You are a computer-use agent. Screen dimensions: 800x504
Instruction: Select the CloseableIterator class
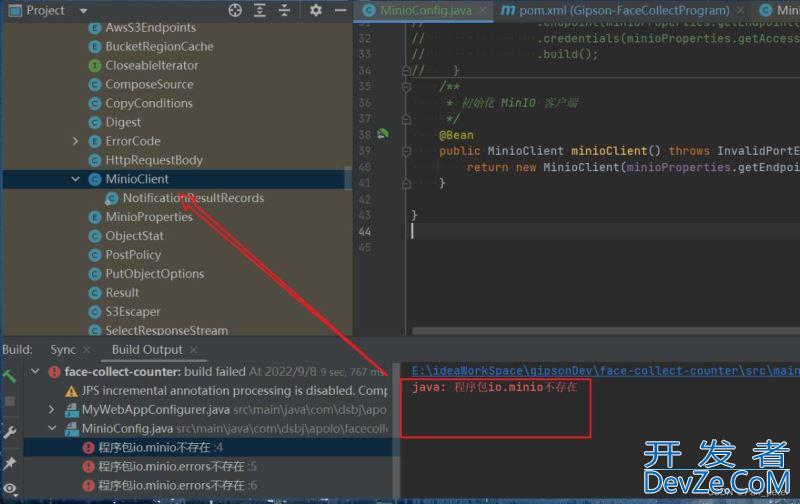tap(152, 65)
